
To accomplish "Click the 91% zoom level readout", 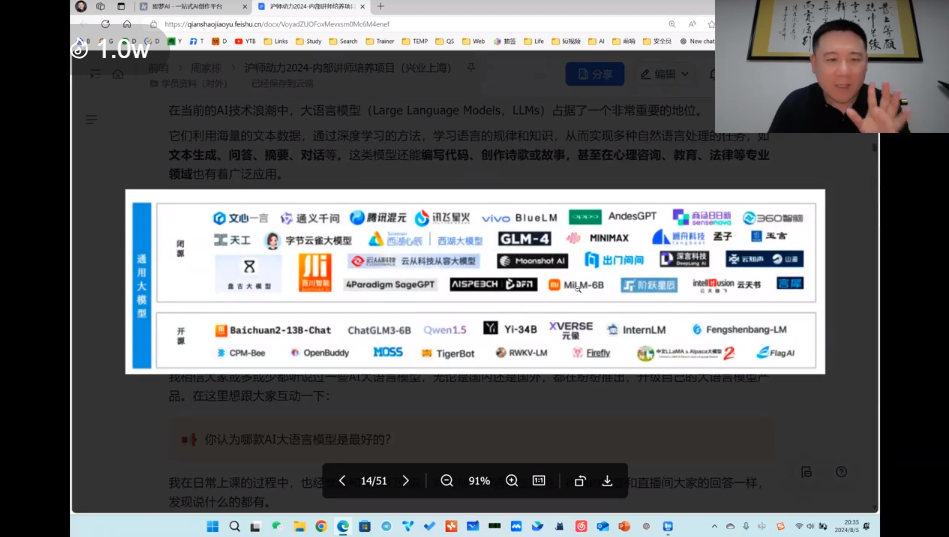I will pyautogui.click(x=479, y=481).
